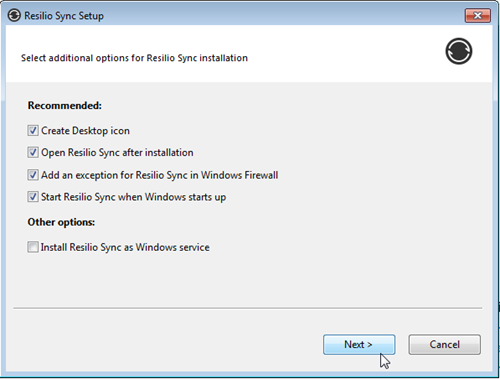Click the 'Recommended:' section heading
Image resolution: width=500 pixels, height=379 pixels.
65,106
